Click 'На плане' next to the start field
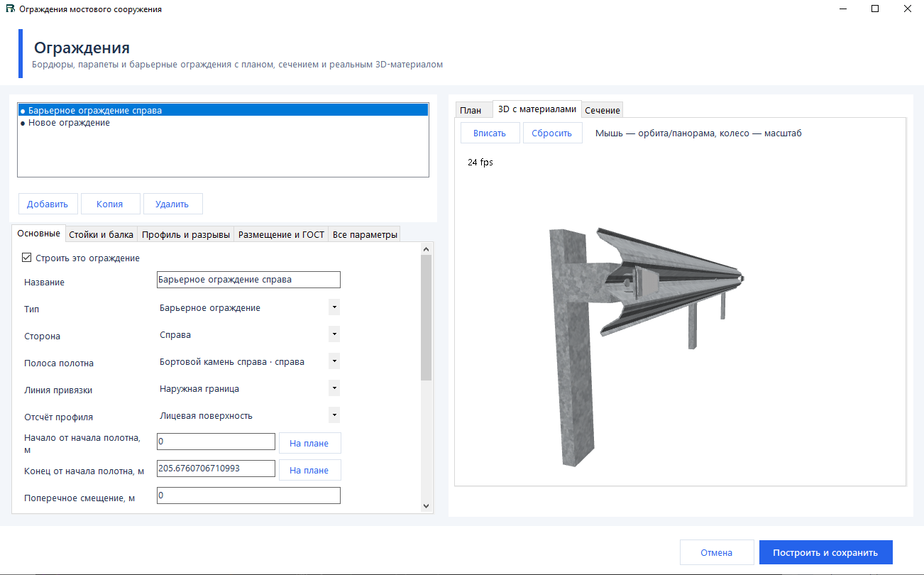The height and width of the screenshot is (575, 924). click(309, 443)
